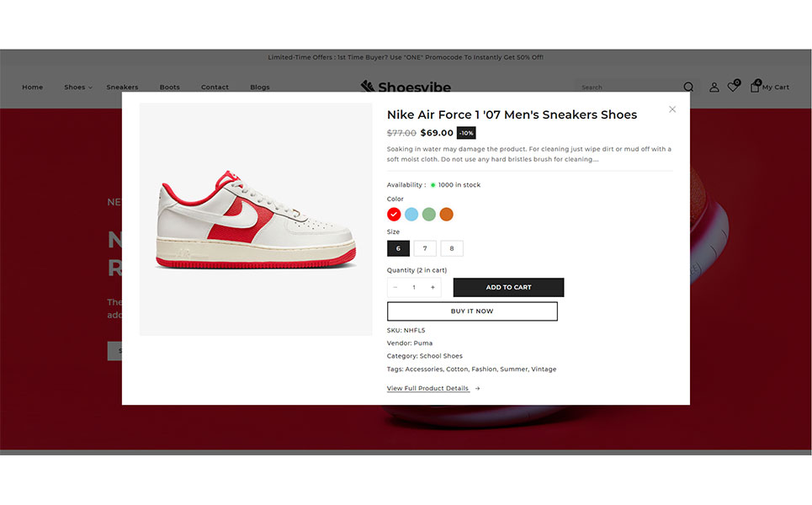Open the search magnifier icon
The width and height of the screenshot is (812, 505).
(688, 87)
